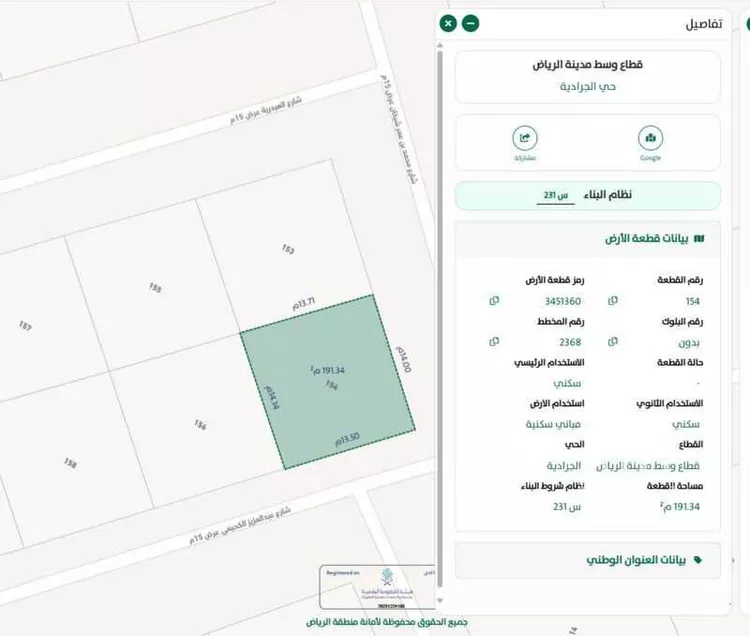Open building system س 231 link

[x=555, y=195]
